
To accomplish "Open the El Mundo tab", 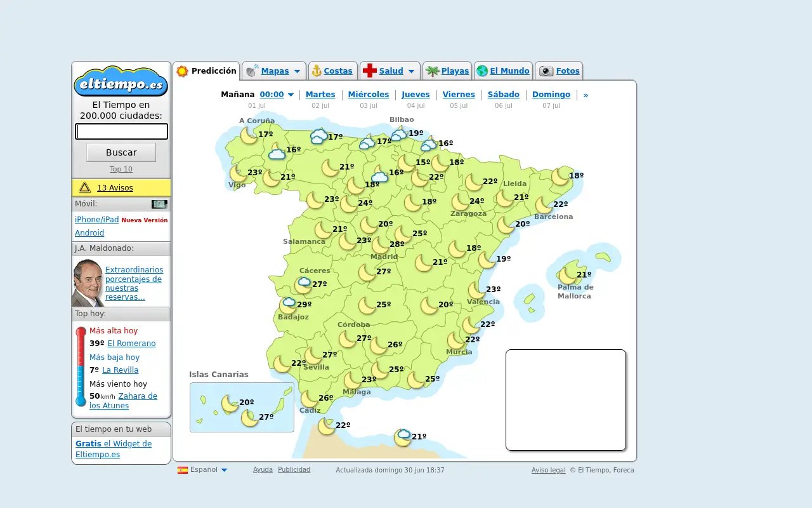I will point(509,71).
